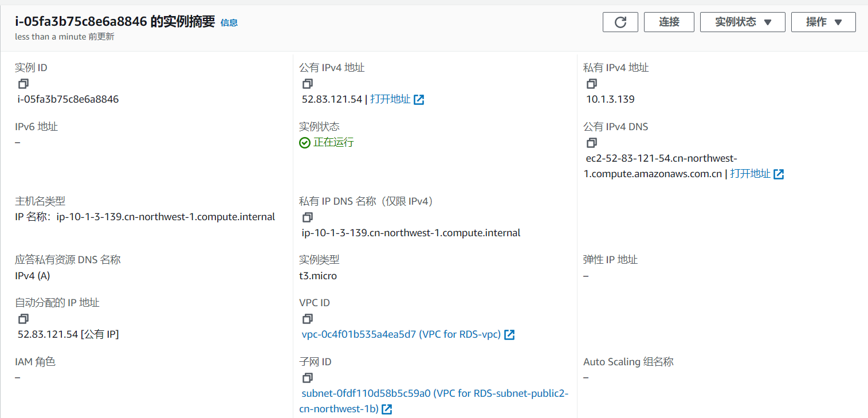Click the private IP text 10.1.3.139
Viewport: 868px width, 418px height.
click(x=610, y=99)
